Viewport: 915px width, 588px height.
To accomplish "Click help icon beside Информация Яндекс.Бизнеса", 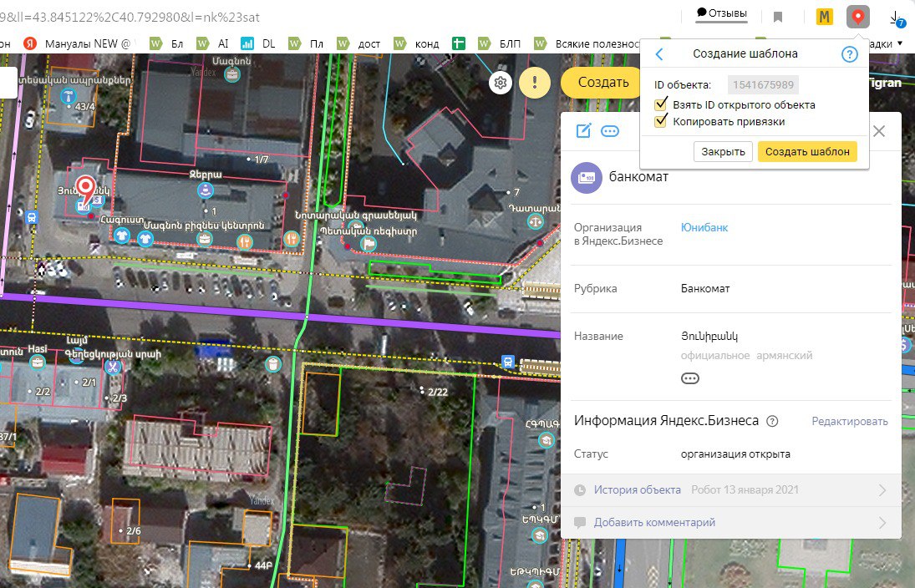I will [772, 421].
